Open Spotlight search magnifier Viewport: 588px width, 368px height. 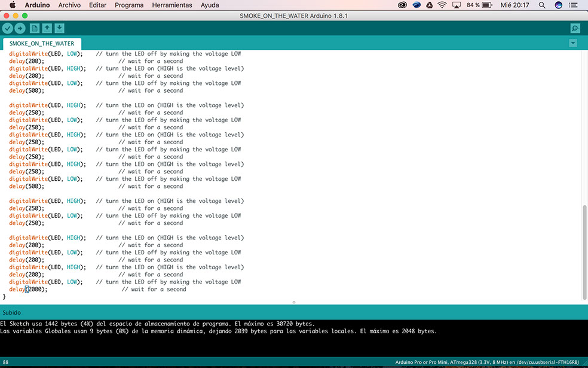point(542,5)
